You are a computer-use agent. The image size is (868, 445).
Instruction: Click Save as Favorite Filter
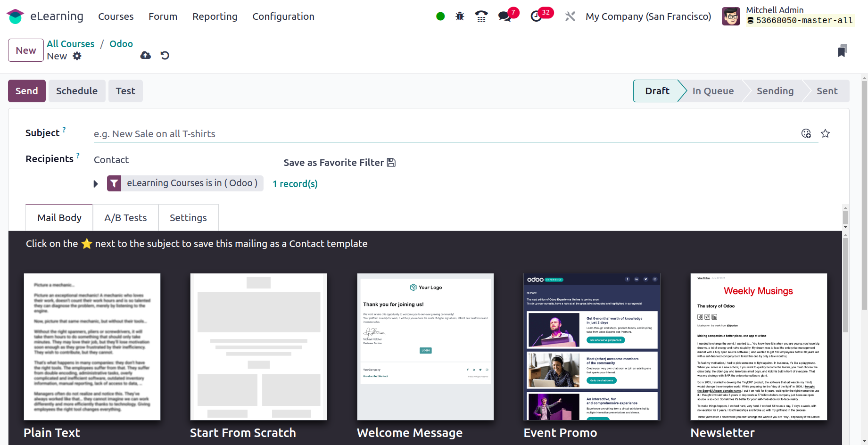click(x=339, y=163)
